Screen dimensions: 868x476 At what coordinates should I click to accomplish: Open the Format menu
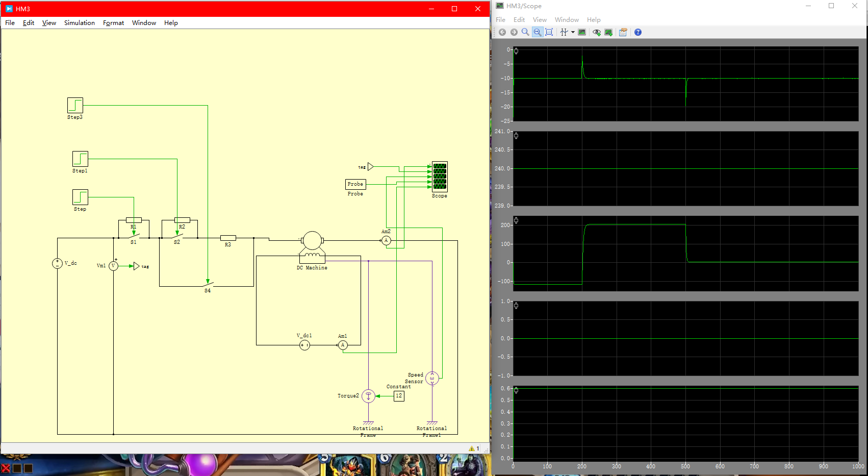click(x=113, y=23)
